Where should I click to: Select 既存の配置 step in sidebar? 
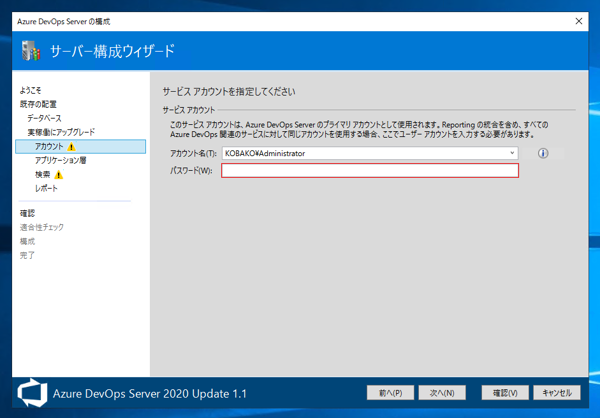(x=38, y=104)
